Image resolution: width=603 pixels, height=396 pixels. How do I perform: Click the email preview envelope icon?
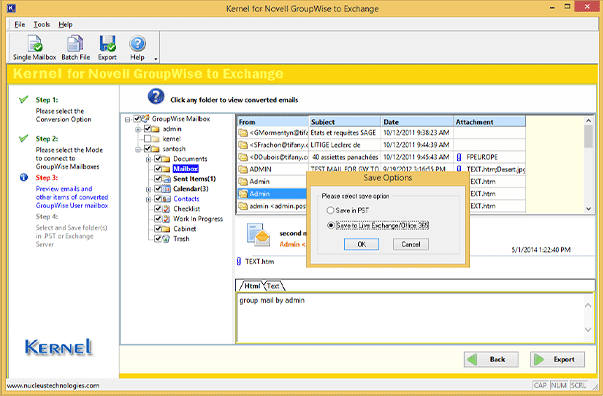[259, 235]
